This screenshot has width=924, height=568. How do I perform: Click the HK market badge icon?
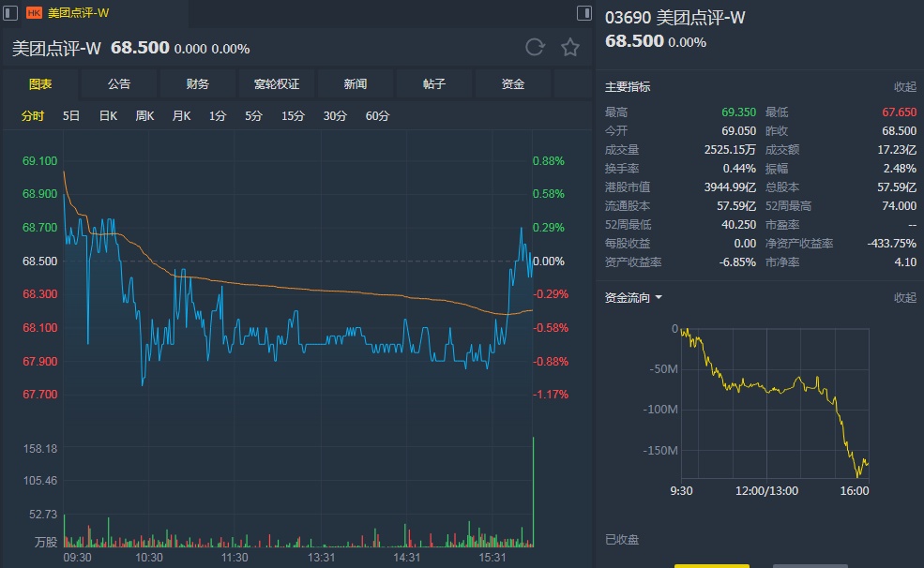(x=34, y=13)
